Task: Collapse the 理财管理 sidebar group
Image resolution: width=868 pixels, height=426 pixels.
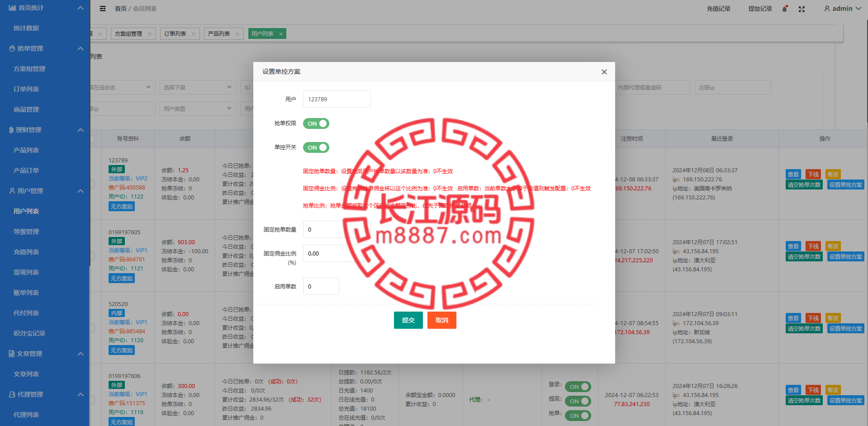Action: pyautogui.click(x=81, y=130)
